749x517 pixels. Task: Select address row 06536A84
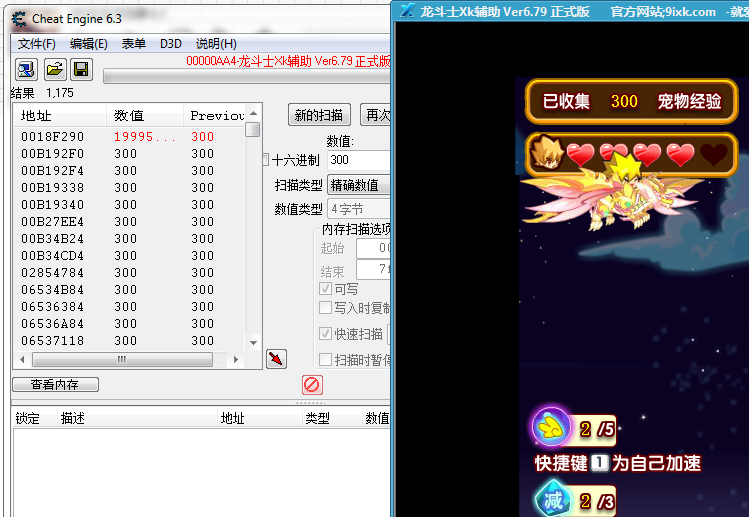pos(129,323)
